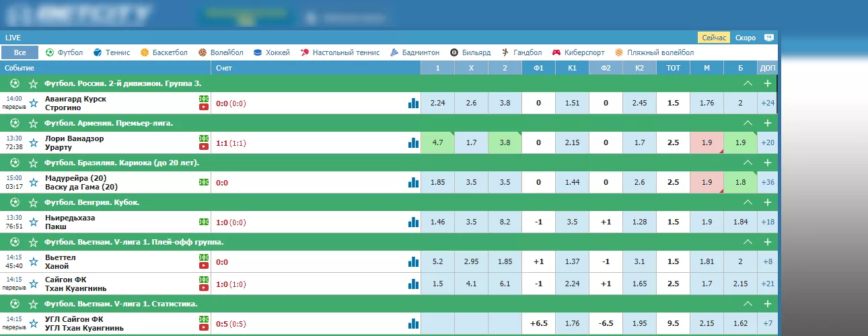The width and height of the screenshot is (868, 336).
Task: Collapse Армения Премьер-лига section
Action: (747, 124)
